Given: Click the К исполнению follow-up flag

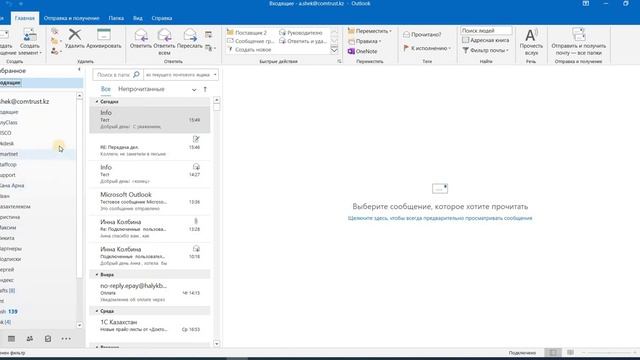Looking at the screenshot, I should pyautogui.click(x=406, y=48).
